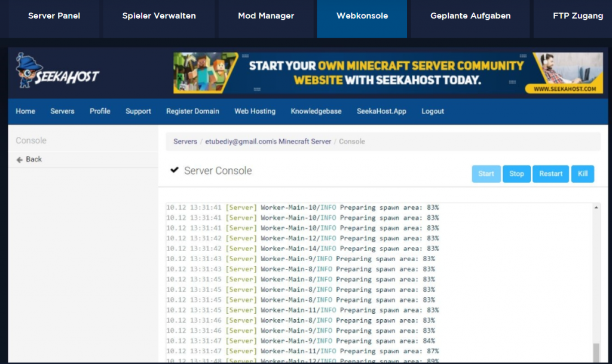Screen dimensions: 612x364
Task: Open Web Hosting page
Action: [255, 111]
